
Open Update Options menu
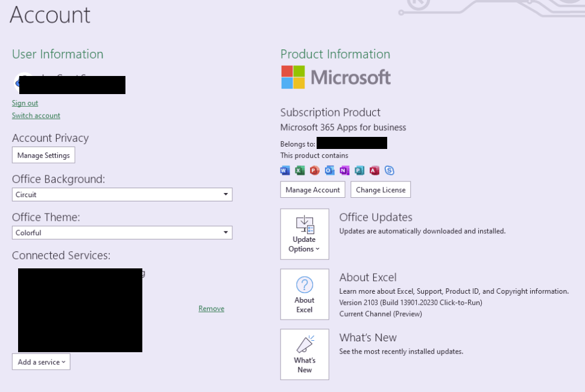(x=305, y=234)
